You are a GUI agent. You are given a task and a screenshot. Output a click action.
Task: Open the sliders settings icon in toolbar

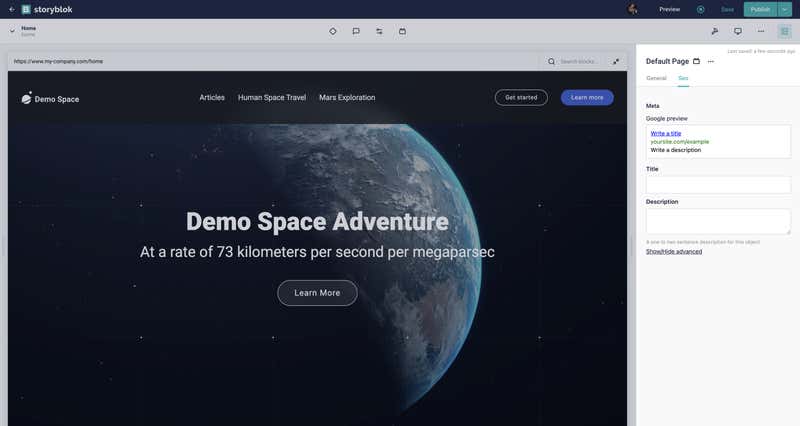coord(379,31)
